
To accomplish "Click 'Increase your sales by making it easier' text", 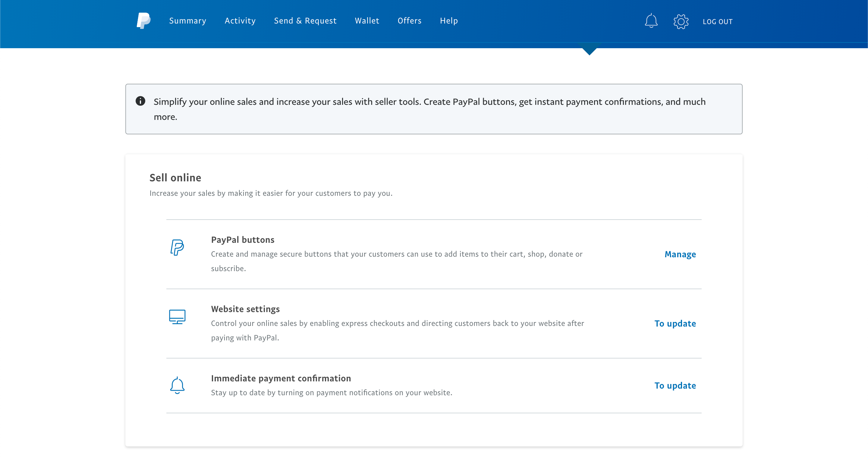I will pos(271,193).
